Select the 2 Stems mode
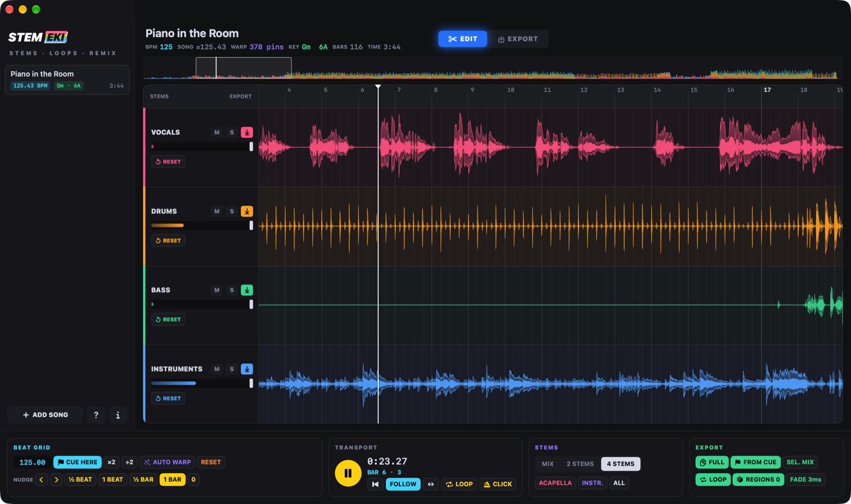The height and width of the screenshot is (504, 851). pos(580,464)
